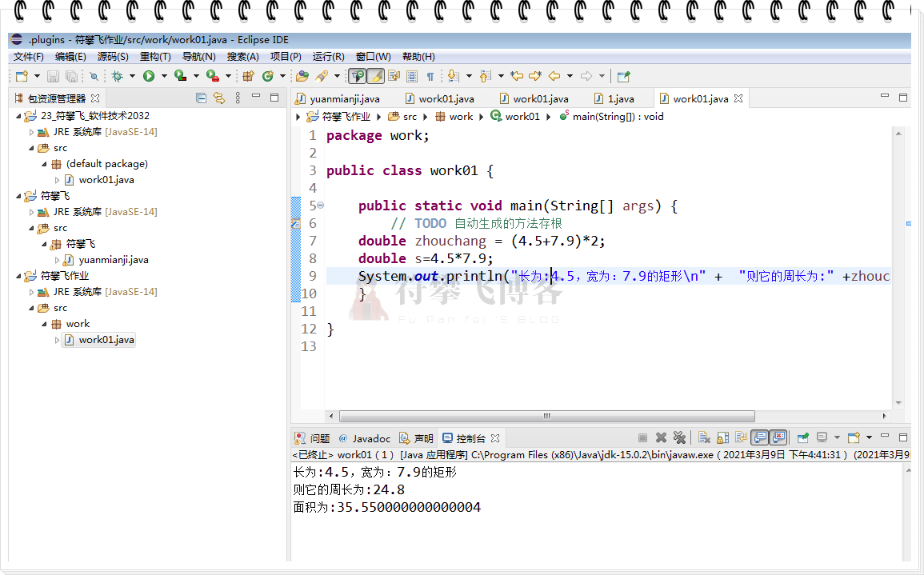This screenshot has height=575, width=924.
Task: Click Open Console icon in console toolbar
Action: pos(854,437)
